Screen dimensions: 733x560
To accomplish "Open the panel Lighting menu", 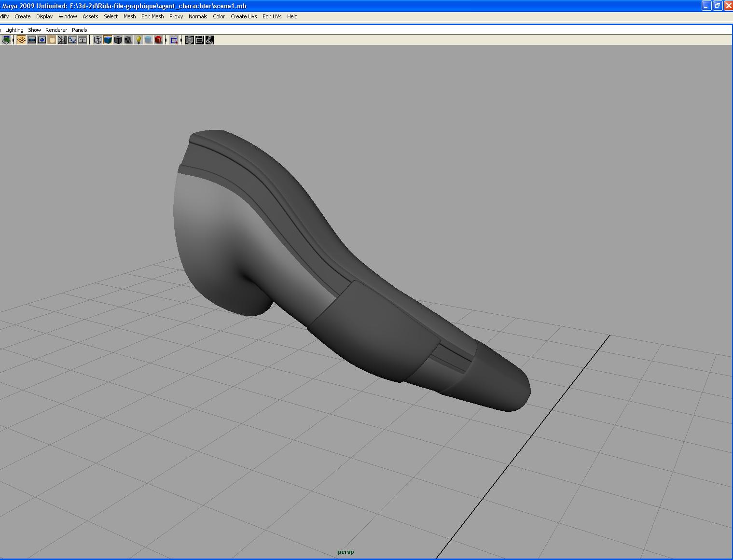I will point(14,30).
